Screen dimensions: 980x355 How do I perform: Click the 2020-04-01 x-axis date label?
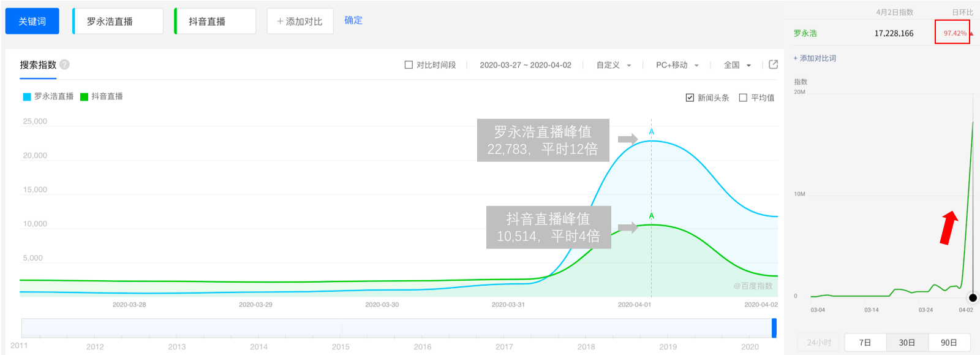[635, 305]
